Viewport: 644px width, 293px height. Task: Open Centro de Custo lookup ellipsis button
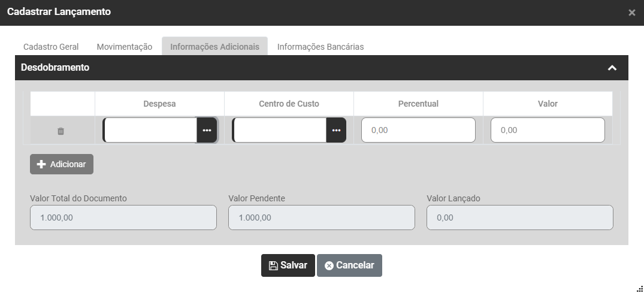click(336, 130)
